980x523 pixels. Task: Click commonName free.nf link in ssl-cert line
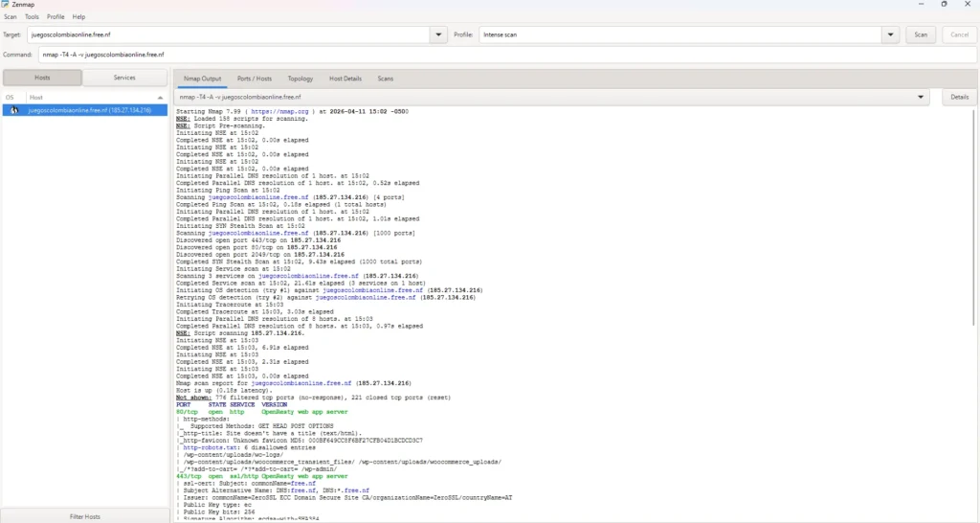(303, 484)
